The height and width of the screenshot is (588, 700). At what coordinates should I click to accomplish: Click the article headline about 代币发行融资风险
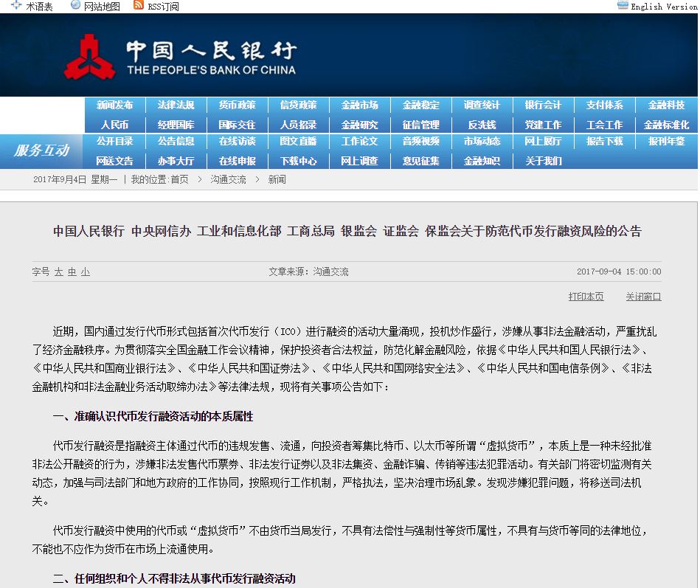coord(347,231)
